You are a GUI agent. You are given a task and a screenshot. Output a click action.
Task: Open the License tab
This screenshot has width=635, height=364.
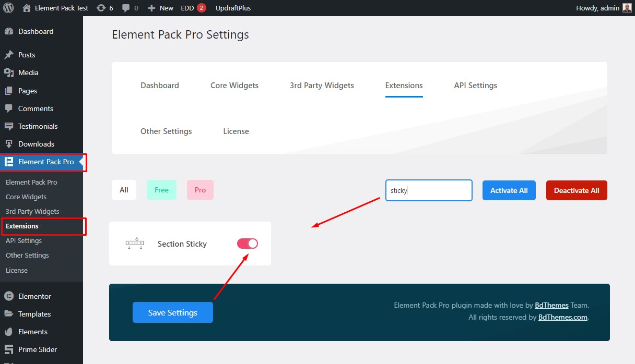(236, 131)
